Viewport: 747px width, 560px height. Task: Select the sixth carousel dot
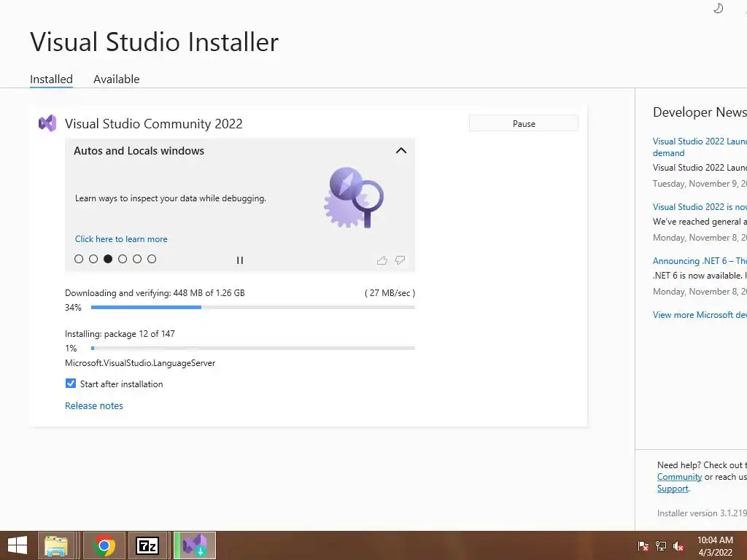152,259
